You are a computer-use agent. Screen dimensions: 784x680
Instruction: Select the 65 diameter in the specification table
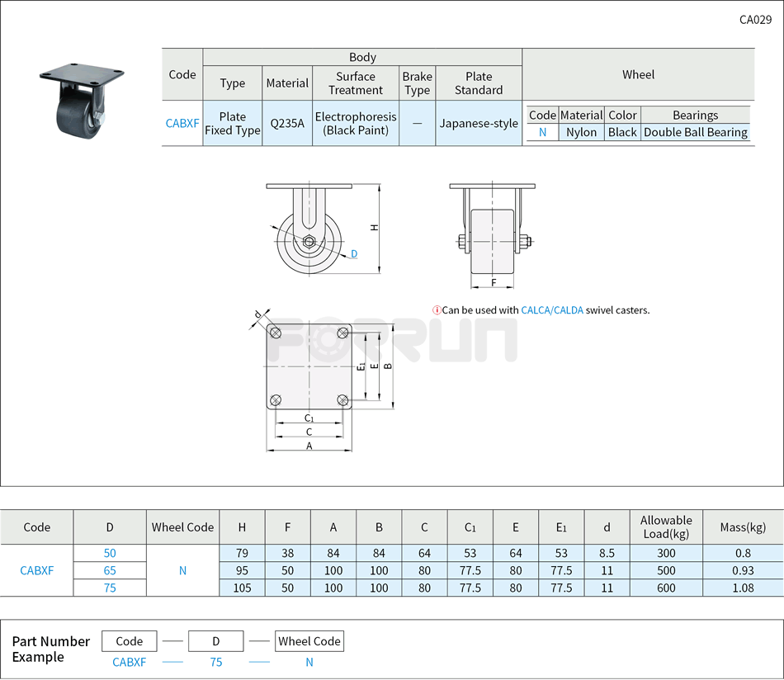coord(110,570)
